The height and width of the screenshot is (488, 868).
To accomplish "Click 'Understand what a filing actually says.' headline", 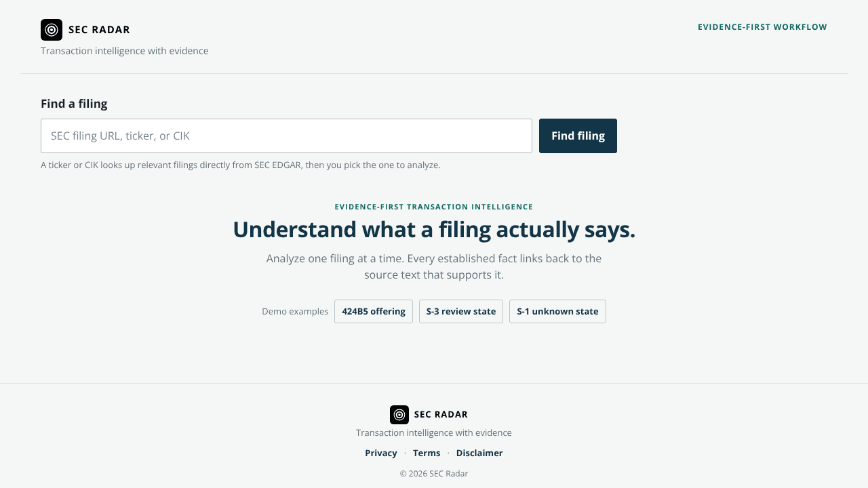I will (x=434, y=230).
